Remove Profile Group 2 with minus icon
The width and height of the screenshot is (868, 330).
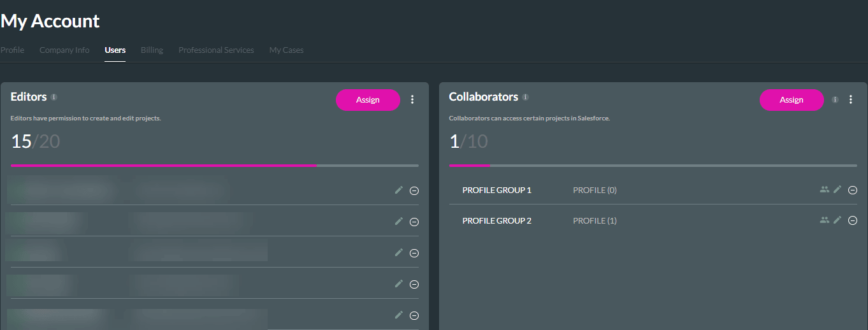pyautogui.click(x=853, y=220)
